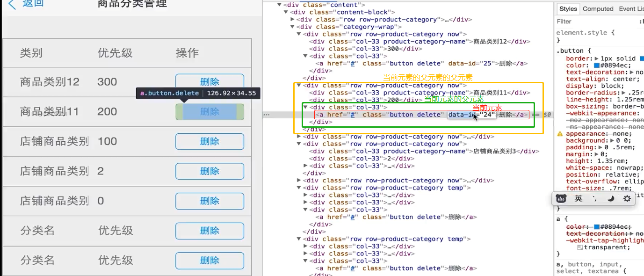Toggle IME punctuation mode icon
The width and height of the screenshot is (644, 276).
(x=594, y=198)
